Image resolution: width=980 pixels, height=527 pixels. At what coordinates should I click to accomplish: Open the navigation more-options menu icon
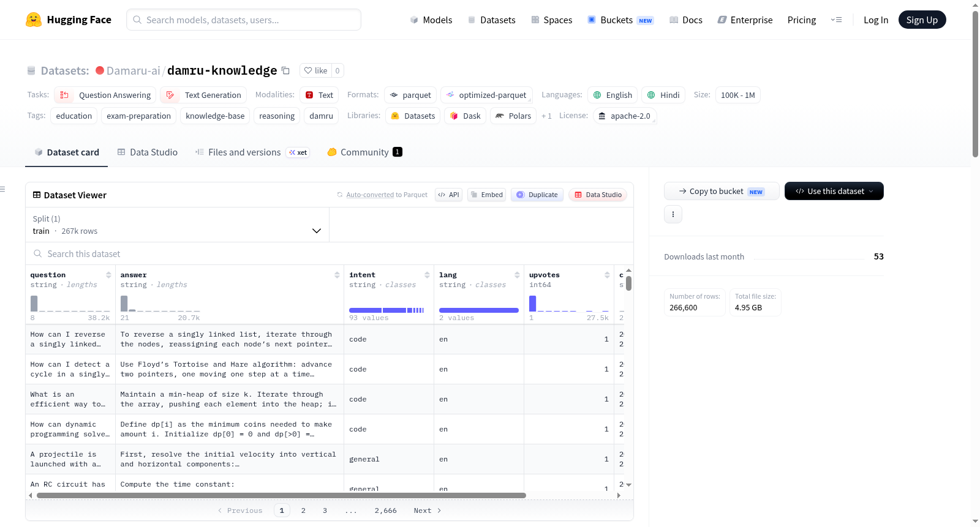click(x=836, y=20)
